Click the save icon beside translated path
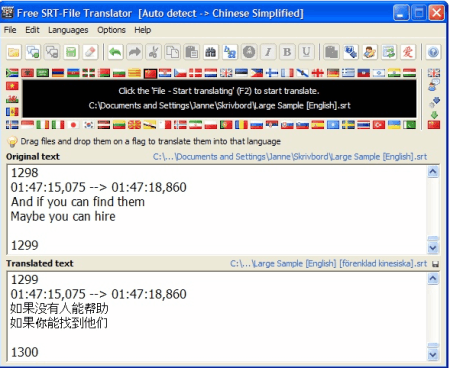 [435, 264]
